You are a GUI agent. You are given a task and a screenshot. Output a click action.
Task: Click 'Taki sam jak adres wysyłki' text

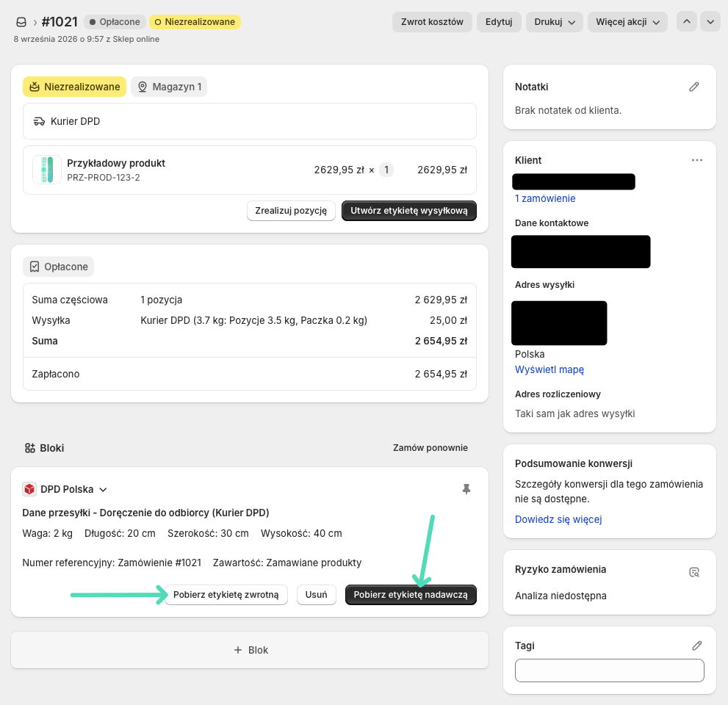574,413
